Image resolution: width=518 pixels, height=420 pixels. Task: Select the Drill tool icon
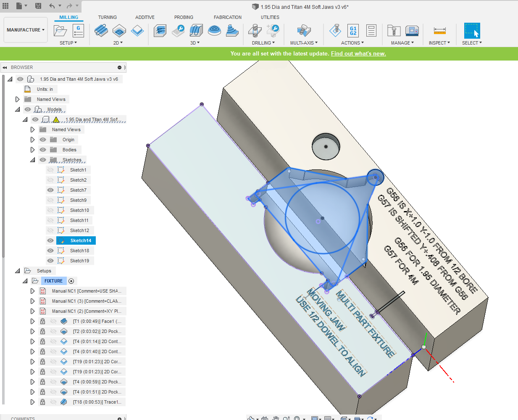(255, 31)
